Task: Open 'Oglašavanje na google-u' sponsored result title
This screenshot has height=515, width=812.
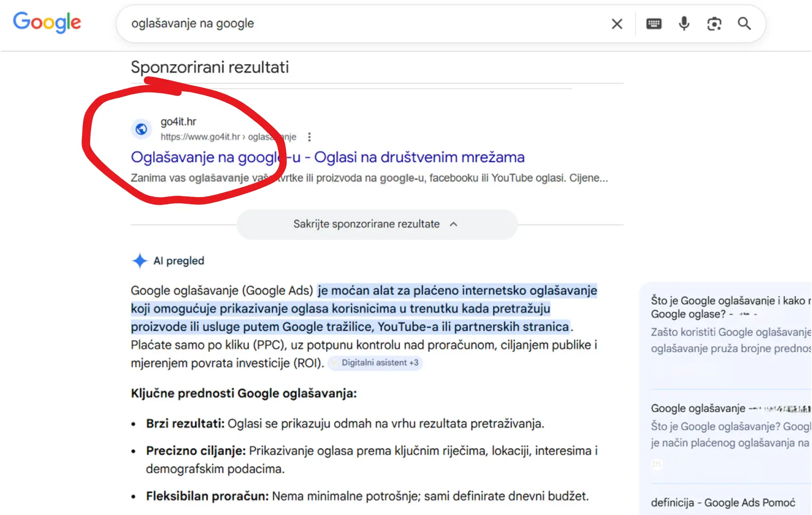Action: (327, 157)
